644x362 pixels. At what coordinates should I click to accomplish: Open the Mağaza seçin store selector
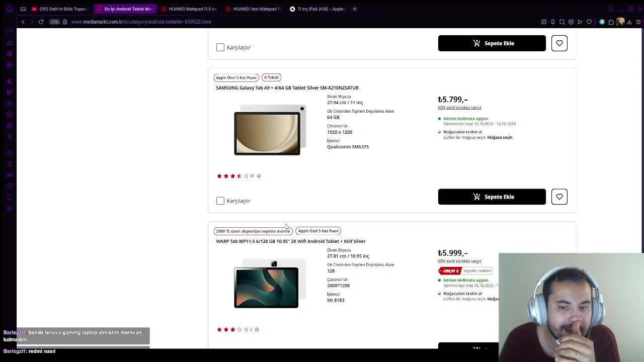[x=500, y=137]
